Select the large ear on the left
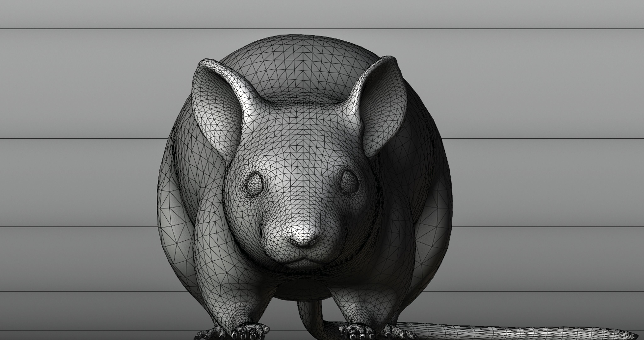The image size is (644, 340). pyautogui.click(x=220, y=108)
